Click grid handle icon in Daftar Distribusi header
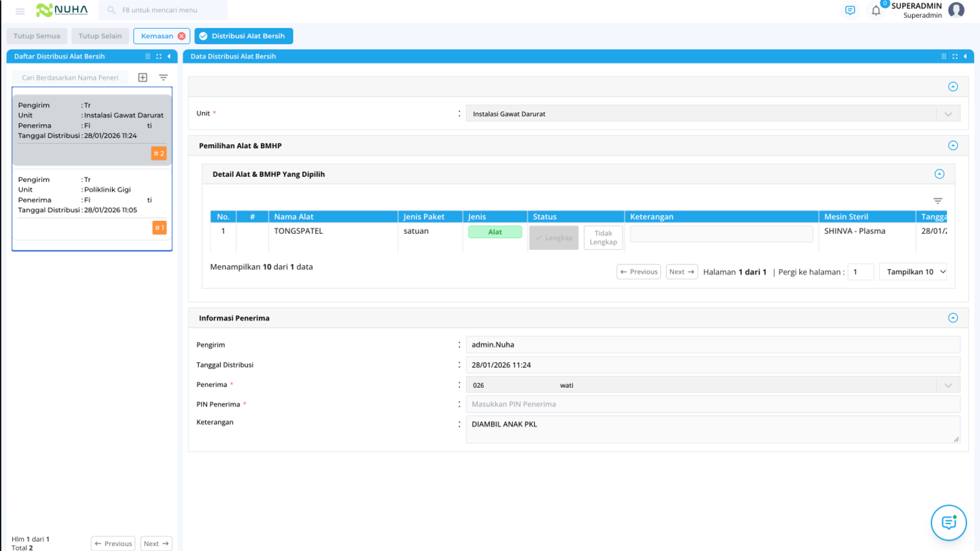Screen dimensions: 980x551 [x=148, y=56]
